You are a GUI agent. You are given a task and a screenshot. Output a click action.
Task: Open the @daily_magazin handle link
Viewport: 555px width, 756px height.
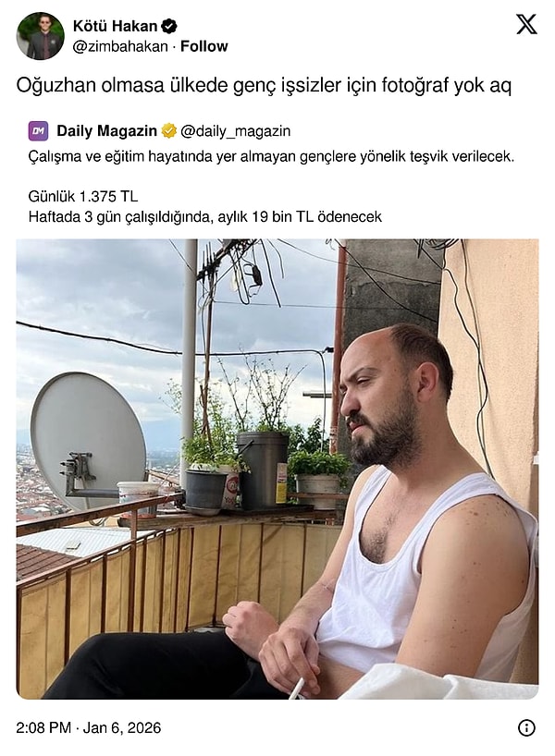236,131
